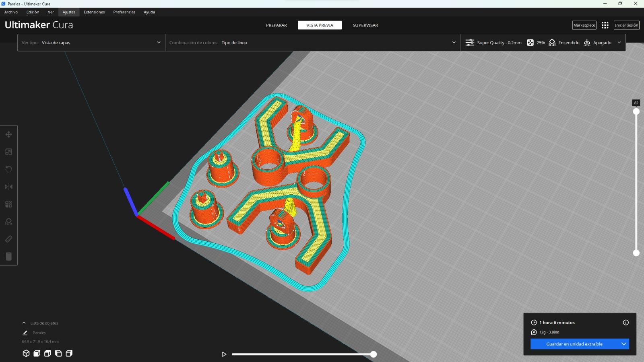This screenshot has height=362, width=644.
Task: Select the Rotate tool in left toolbar
Action: tap(8, 169)
